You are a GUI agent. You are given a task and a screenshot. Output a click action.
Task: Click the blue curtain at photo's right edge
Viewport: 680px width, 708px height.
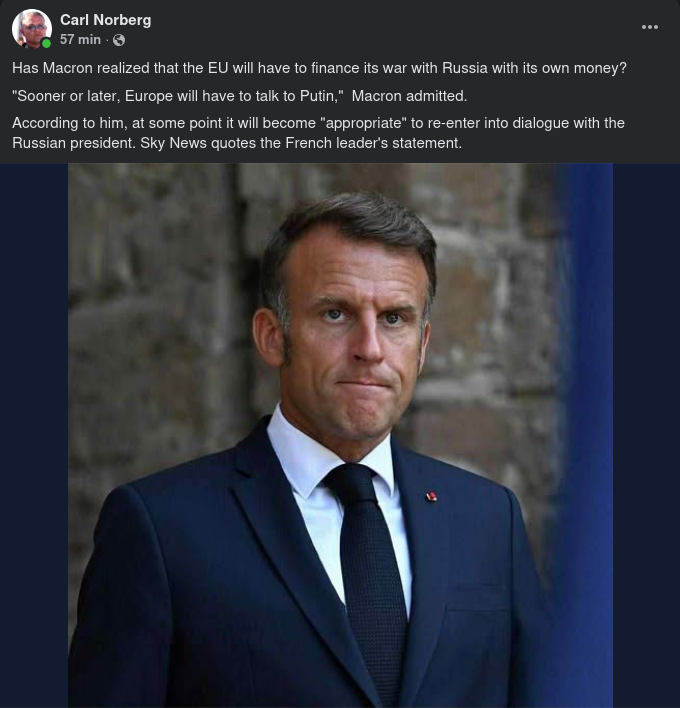(590, 400)
